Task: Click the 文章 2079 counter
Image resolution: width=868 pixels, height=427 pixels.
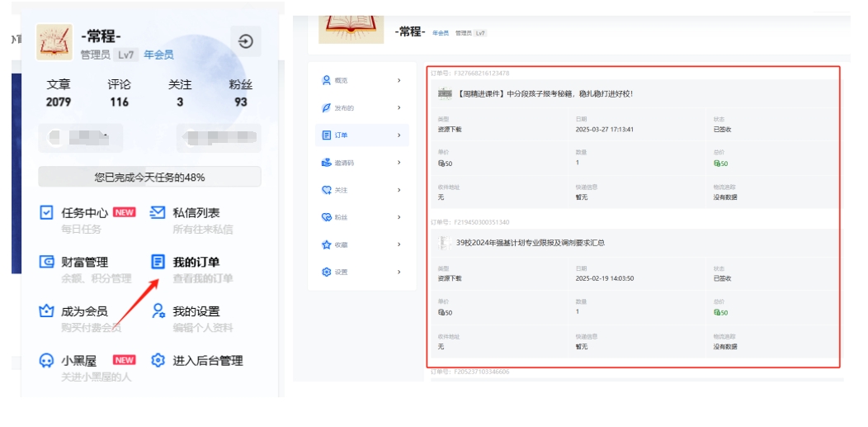Action: point(58,93)
